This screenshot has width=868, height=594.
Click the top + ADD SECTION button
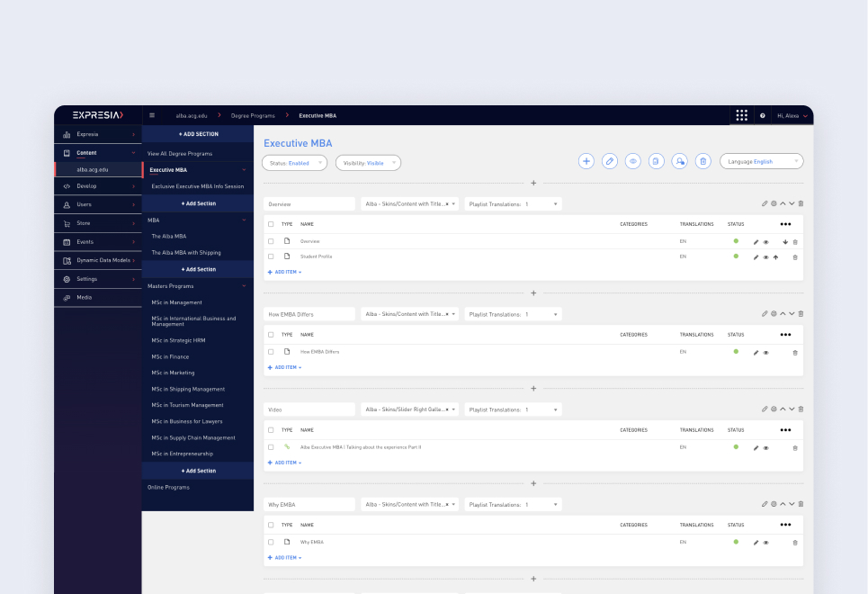click(198, 134)
